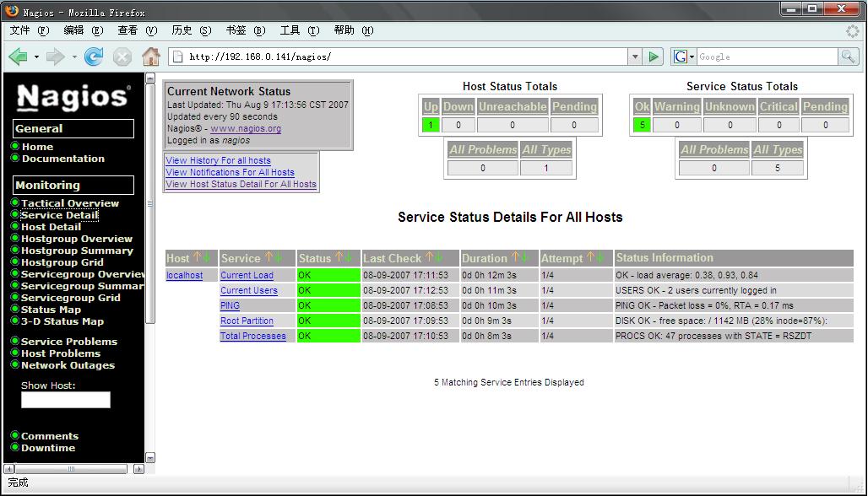Click View Notifications For All Hosts

(230, 172)
